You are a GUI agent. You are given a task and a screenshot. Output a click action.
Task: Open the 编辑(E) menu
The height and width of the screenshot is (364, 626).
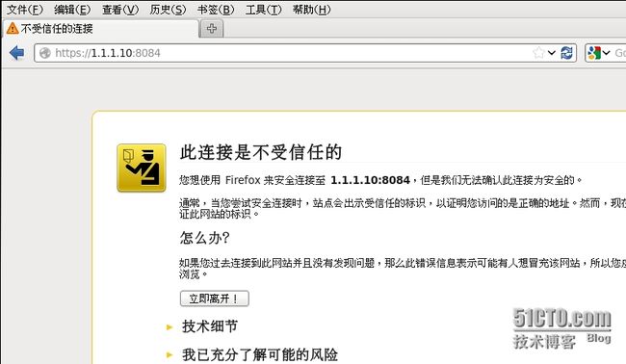72,10
